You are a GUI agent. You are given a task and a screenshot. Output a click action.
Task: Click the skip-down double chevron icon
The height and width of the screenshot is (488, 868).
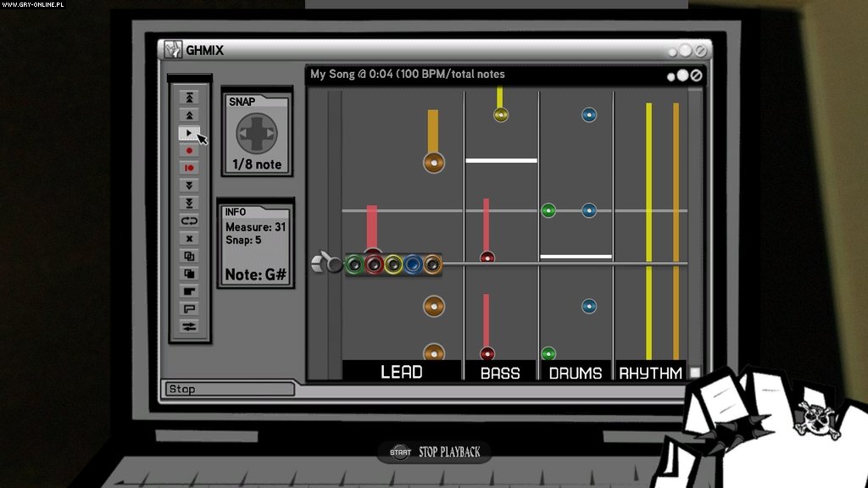[189, 186]
